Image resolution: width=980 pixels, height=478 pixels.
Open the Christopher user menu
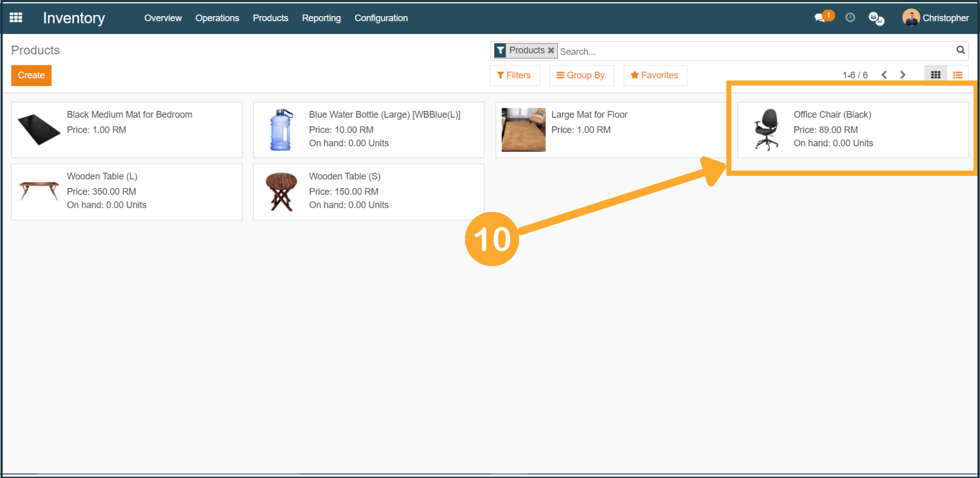click(936, 18)
